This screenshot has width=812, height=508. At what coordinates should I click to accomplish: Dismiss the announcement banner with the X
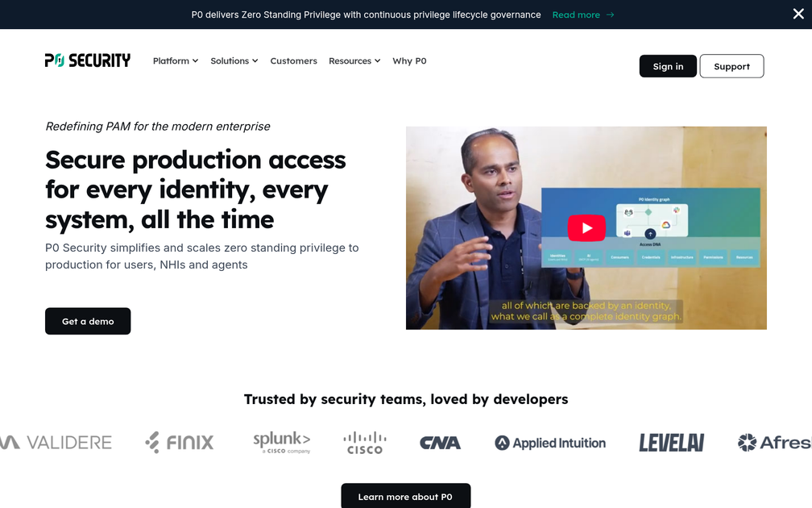(x=798, y=14)
